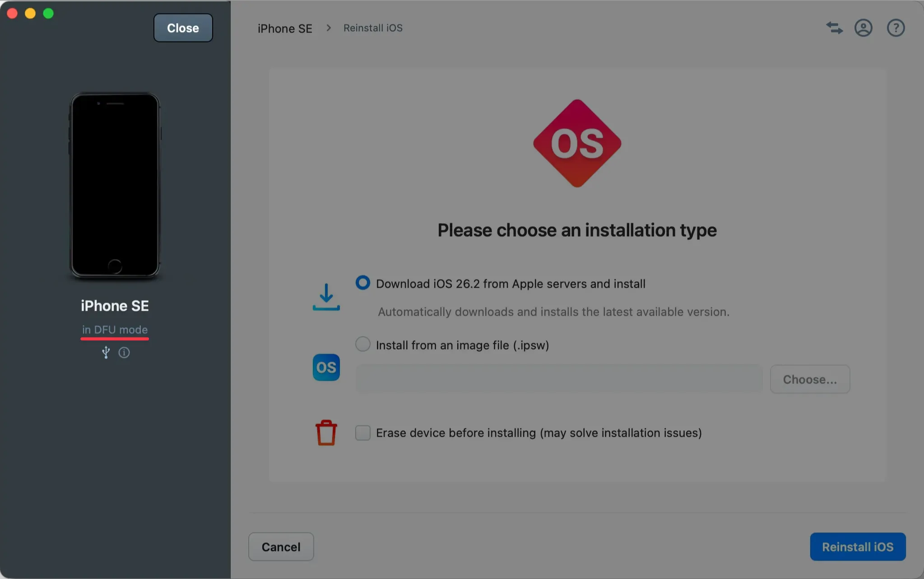Click the blue download arrow icon
Viewport: 924px width, 579px height.
pyautogui.click(x=326, y=297)
